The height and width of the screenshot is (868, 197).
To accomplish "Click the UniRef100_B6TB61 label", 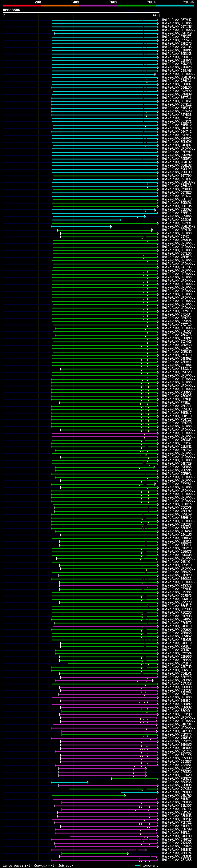I will (x=176, y=101).
